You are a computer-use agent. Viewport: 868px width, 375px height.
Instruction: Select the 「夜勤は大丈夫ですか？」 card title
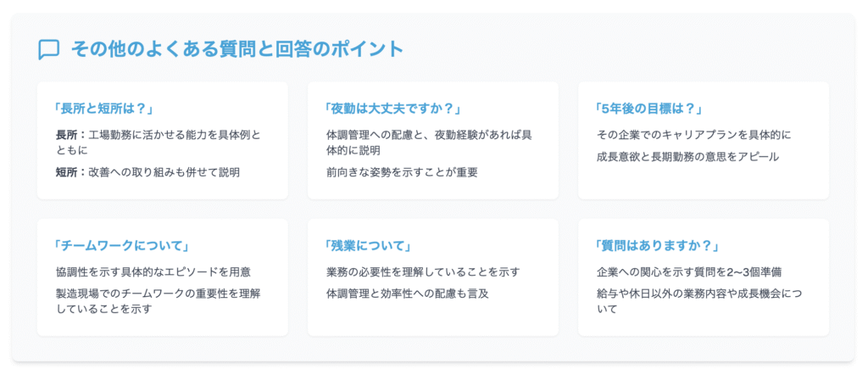click(393, 109)
